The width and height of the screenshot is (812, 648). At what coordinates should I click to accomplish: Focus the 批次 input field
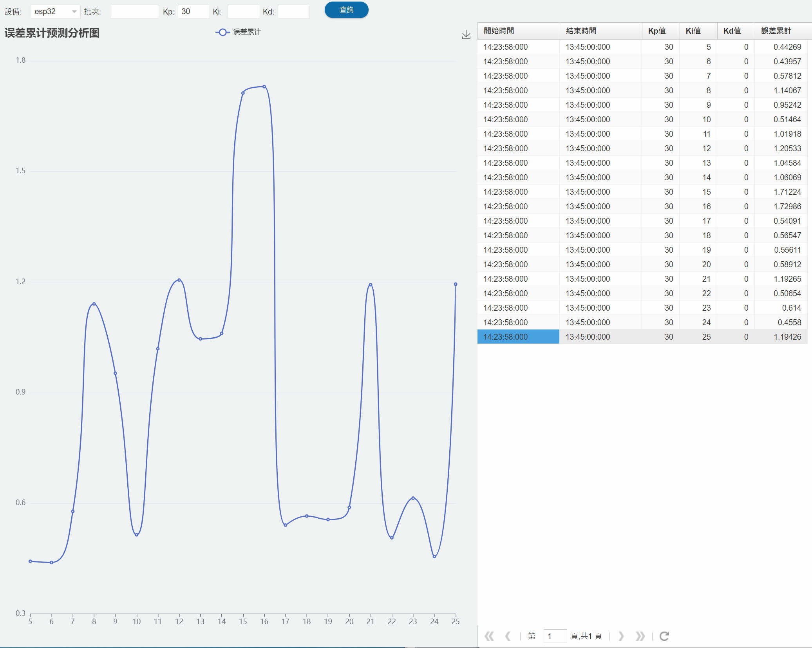[x=134, y=12]
